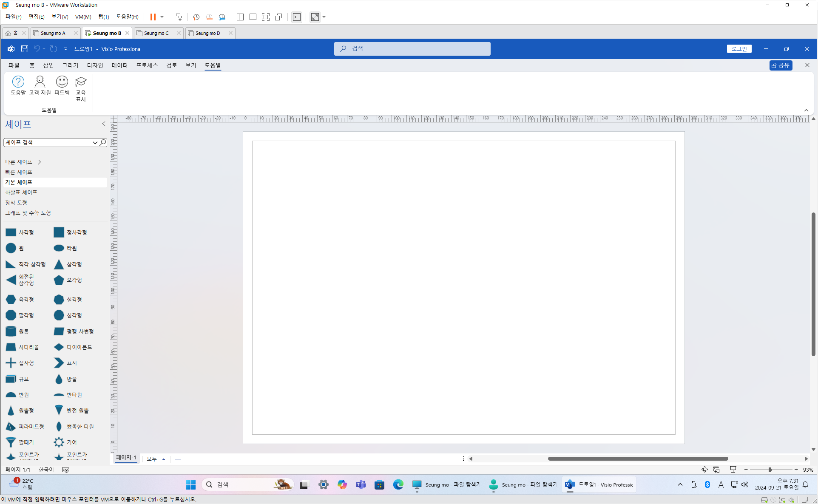Click the 도움말 help question-mark icon
Screen dimensions: 818x504
point(18,82)
